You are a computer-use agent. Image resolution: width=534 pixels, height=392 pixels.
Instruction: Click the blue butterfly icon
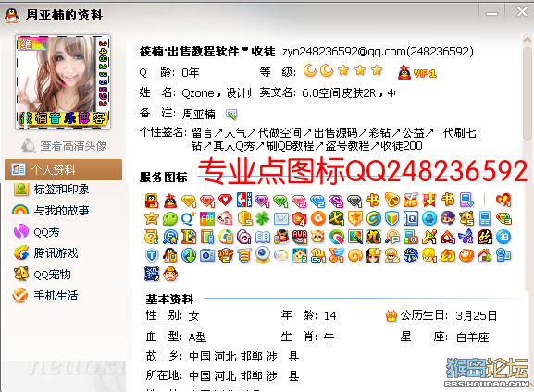[466, 237]
